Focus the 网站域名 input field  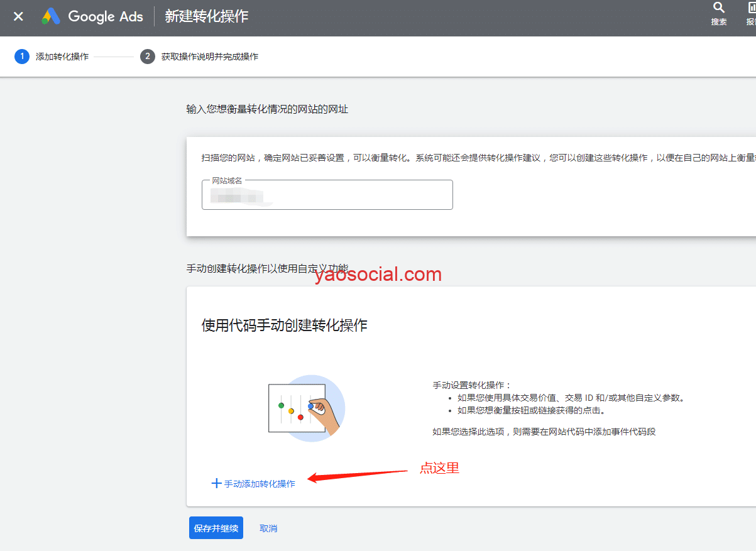tap(327, 195)
